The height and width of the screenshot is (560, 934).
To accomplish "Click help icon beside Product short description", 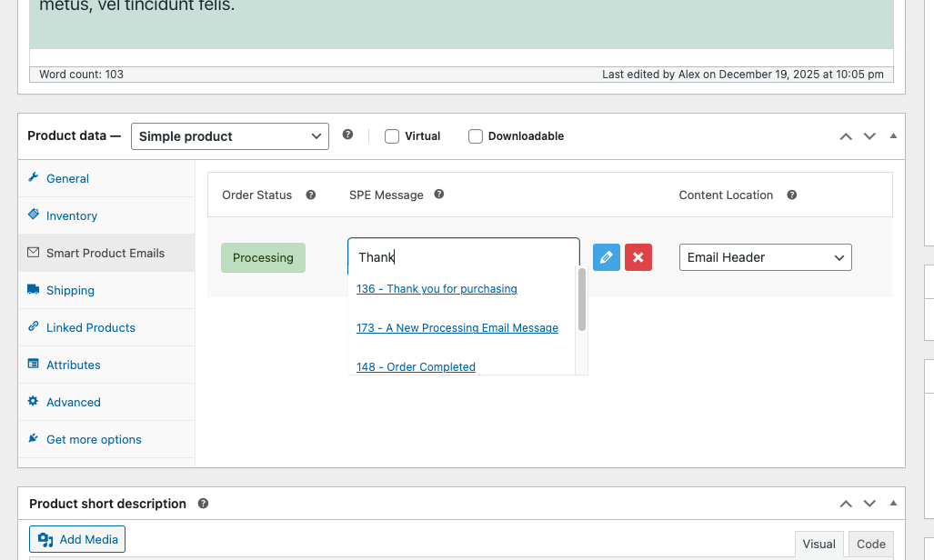I will tap(204, 503).
